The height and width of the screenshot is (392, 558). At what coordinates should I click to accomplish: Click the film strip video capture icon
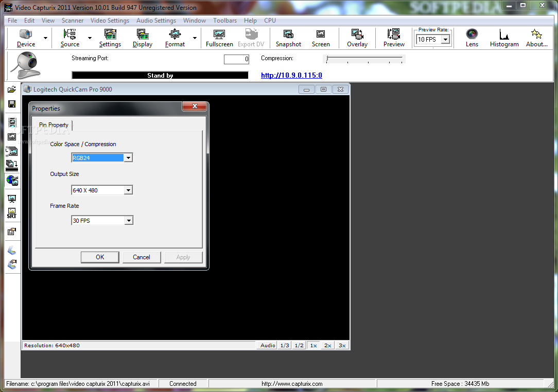coord(12,123)
